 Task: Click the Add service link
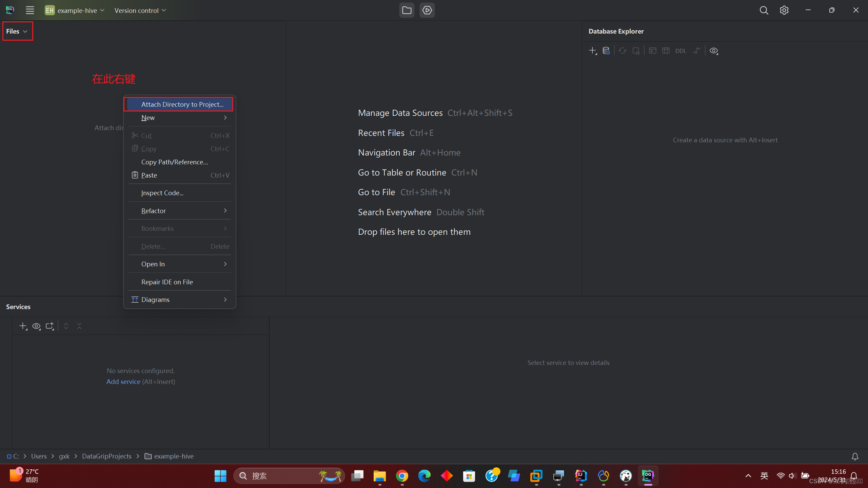(123, 382)
